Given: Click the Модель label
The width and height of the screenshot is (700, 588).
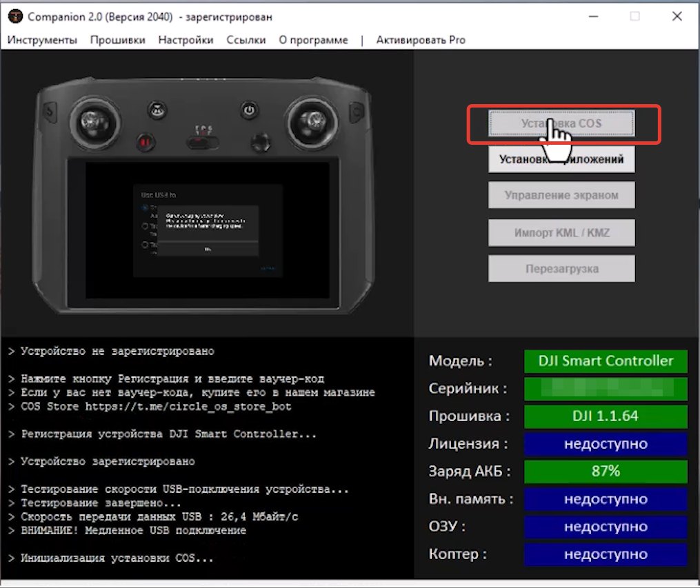Looking at the screenshot, I should click(x=460, y=361).
